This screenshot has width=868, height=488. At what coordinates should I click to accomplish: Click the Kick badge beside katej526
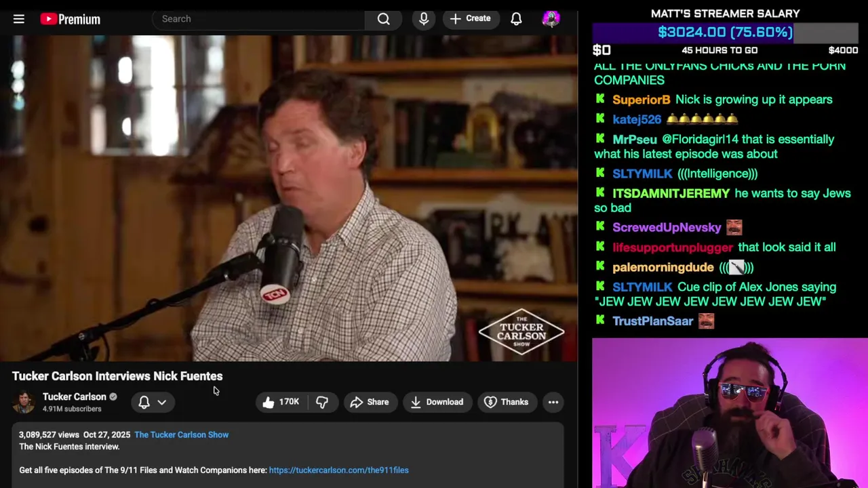point(600,119)
